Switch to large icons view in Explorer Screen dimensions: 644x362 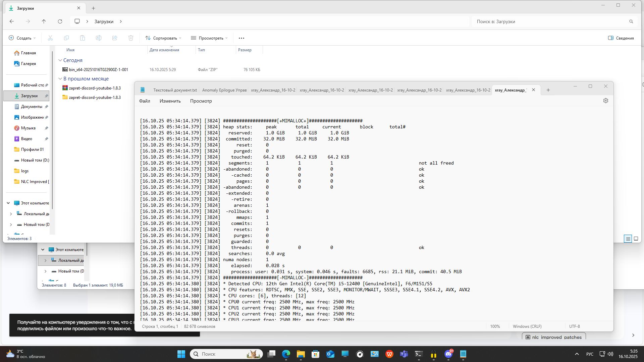(636, 239)
